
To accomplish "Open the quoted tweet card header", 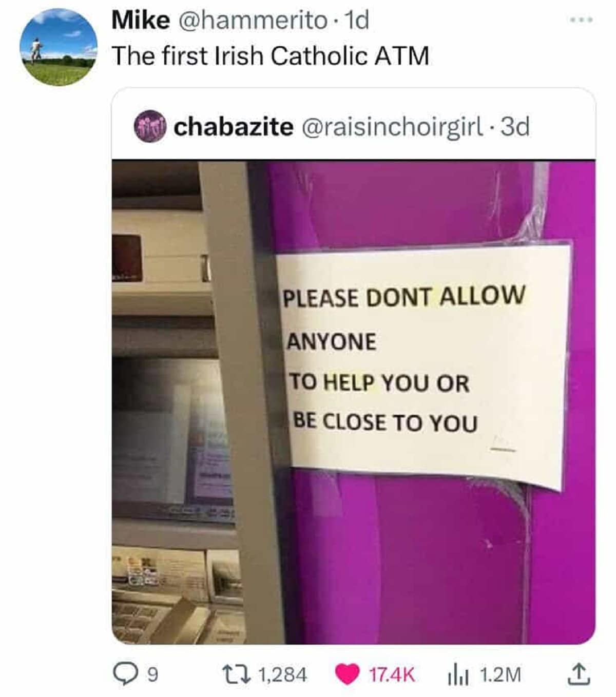I will (354, 125).
